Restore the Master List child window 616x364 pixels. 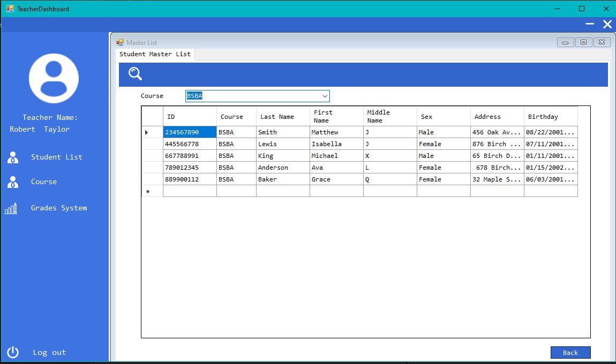583,42
